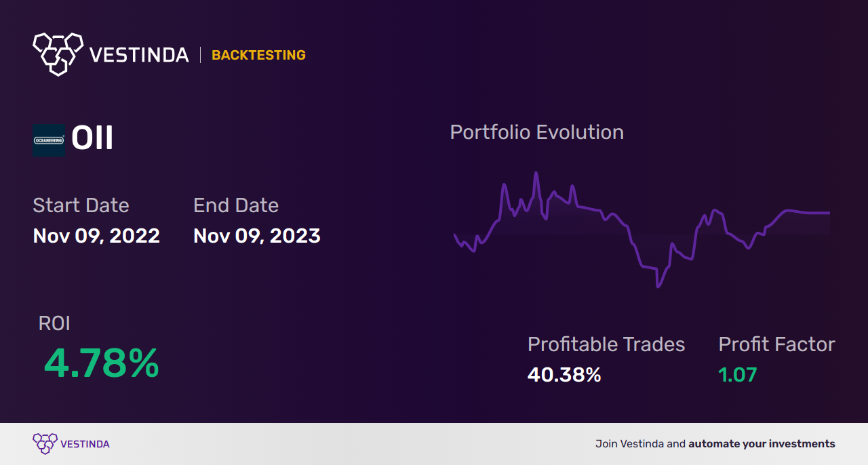Click the Profitable Trades label
This screenshot has height=465, width=868.
click(x=606, y=344)
